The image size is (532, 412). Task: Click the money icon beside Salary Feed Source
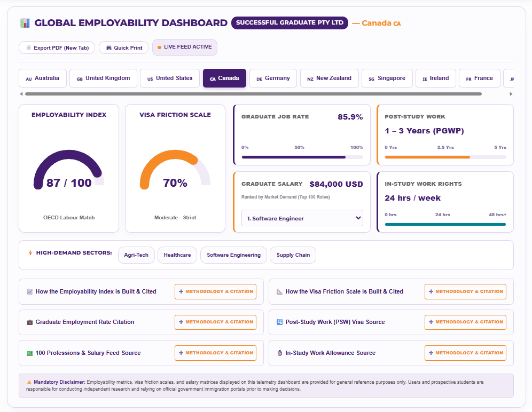tap(30, 353)
